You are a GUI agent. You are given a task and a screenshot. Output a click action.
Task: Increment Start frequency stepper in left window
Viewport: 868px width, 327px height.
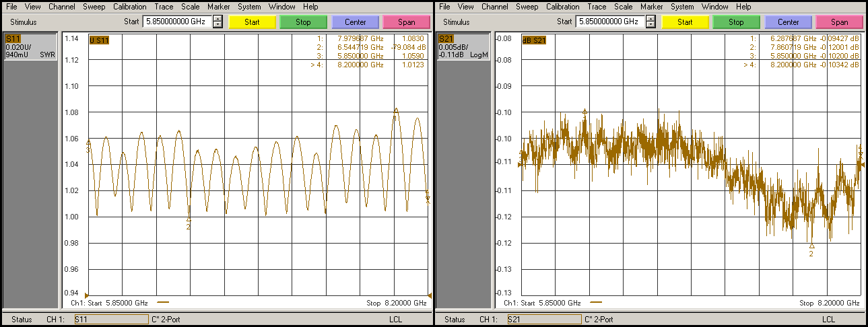click(218, 18)
